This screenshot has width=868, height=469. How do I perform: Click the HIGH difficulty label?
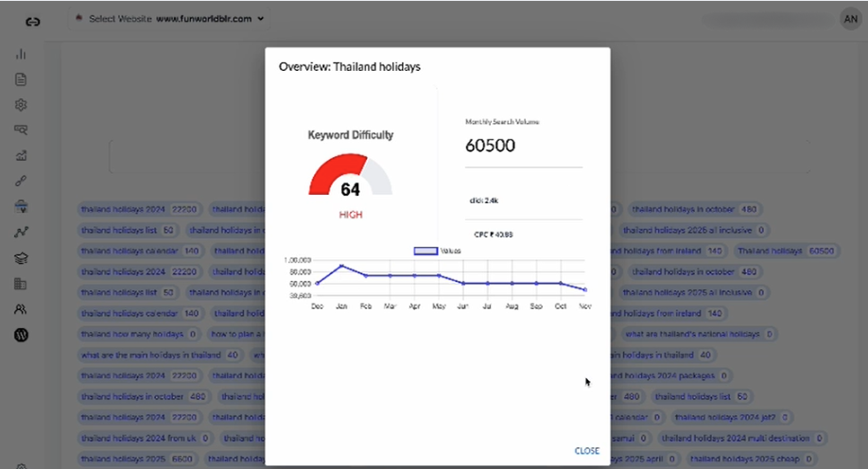click(351, 215)
